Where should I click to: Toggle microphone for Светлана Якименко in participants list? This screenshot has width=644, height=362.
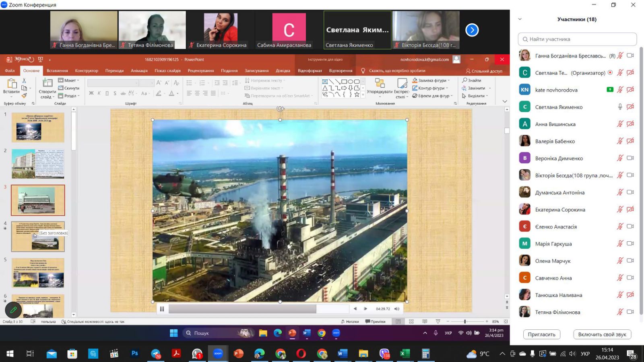[620, 107]
